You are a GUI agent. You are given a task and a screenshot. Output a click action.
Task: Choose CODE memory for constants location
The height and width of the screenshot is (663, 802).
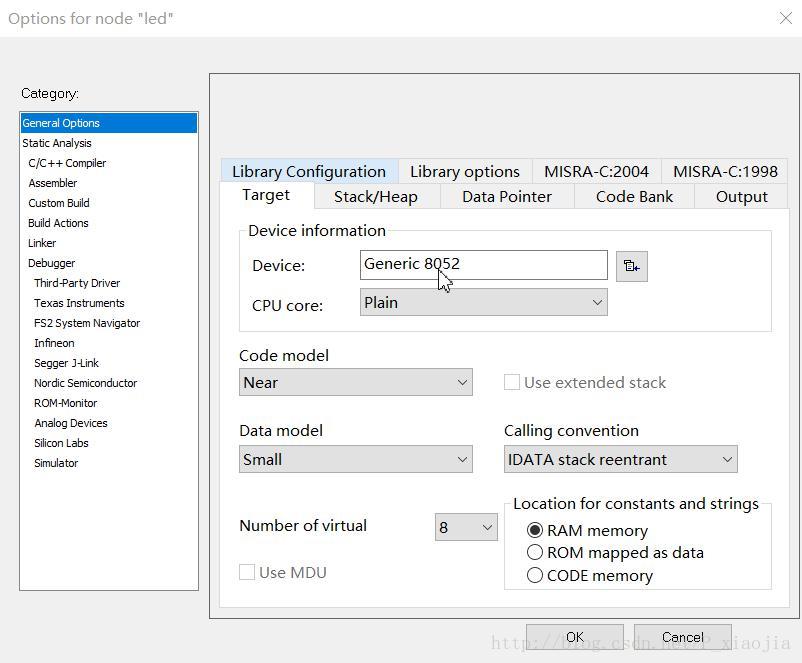coord(535,575)
